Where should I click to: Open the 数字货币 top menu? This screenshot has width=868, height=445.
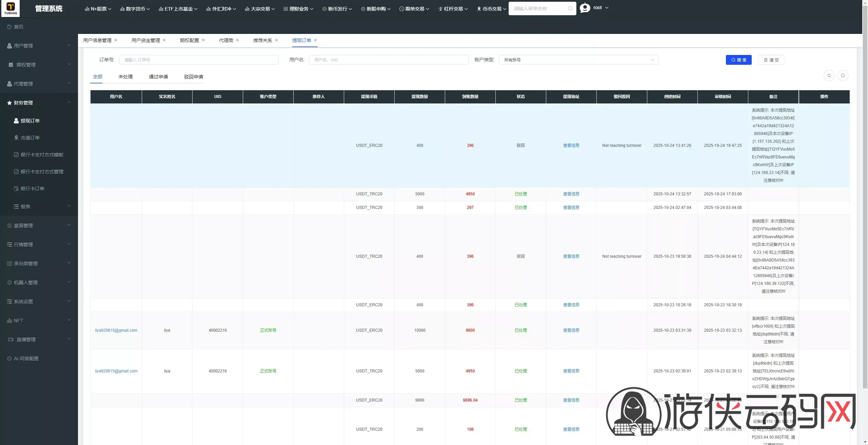[135, 9]
